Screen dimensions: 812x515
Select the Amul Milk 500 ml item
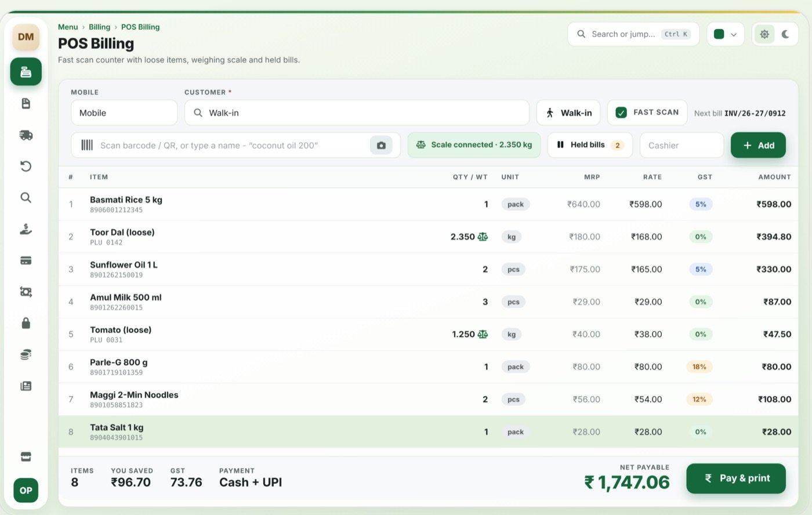tap(428, 302)
